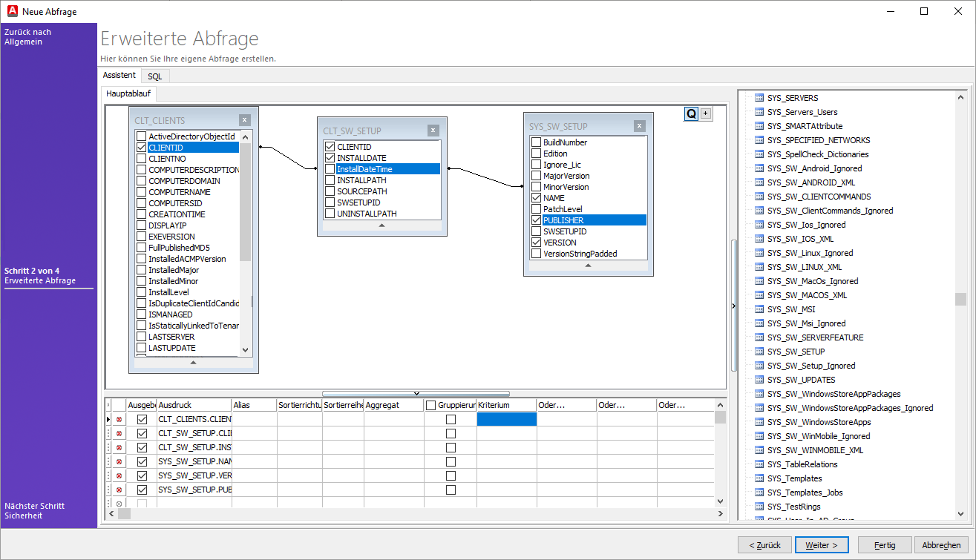Click the Q query icon in canvas
976x560 pixels.
tap(691, 113)
